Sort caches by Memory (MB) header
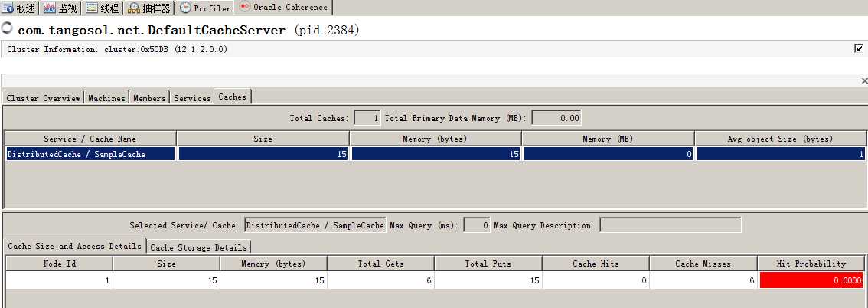The width and height of the screenshot is (868, 308). point(608,139)
